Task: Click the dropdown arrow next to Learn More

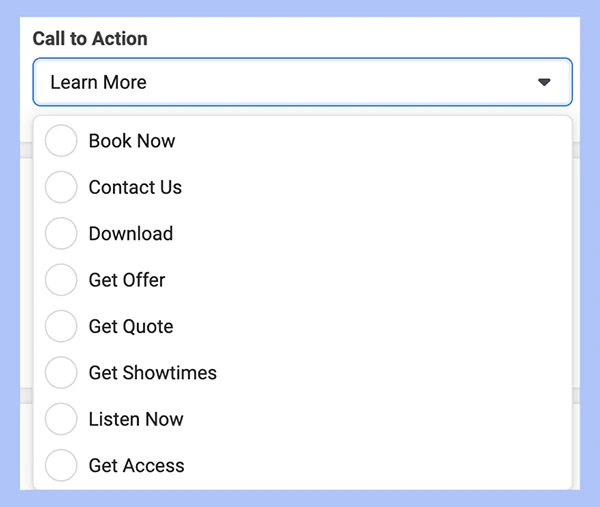Action: 544,82
